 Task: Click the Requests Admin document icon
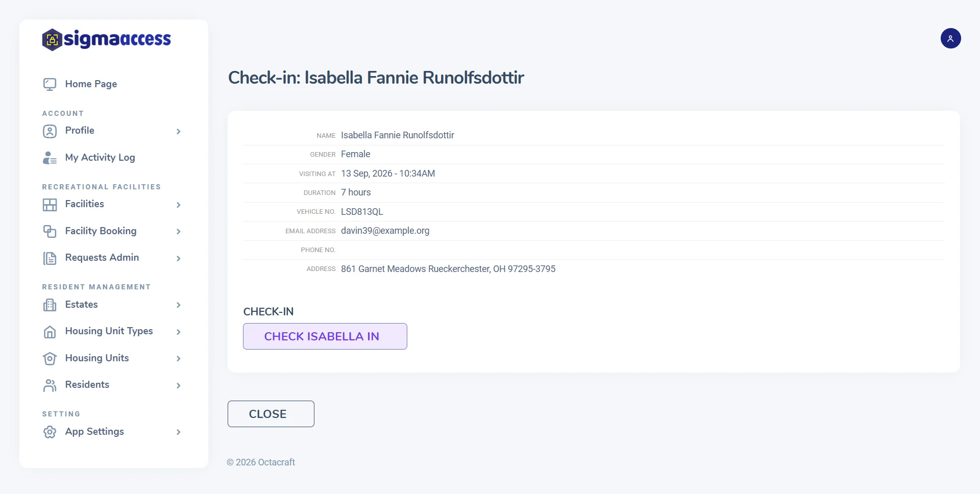(x=50, y=258)
